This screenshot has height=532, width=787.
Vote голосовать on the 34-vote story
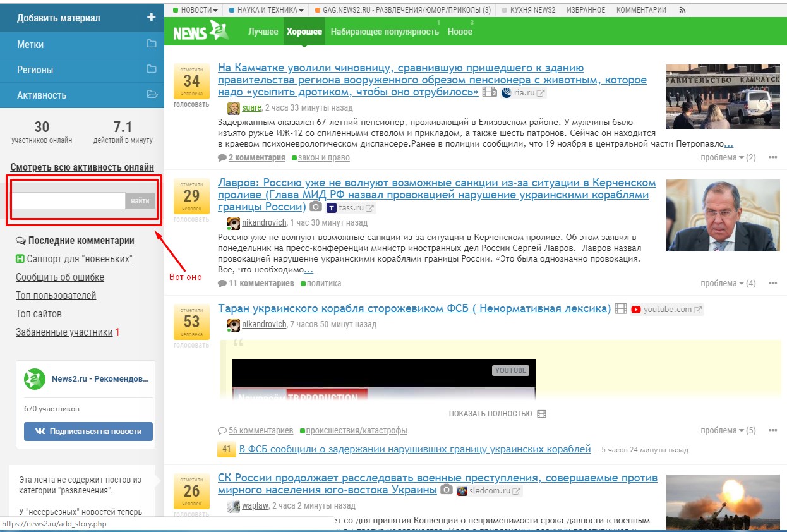[x=191, y=104]
